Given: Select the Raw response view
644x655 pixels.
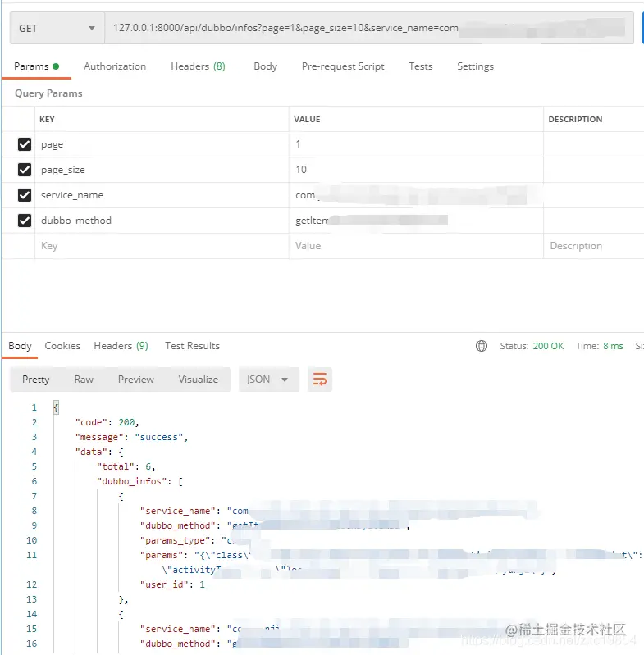Looking at the screenshot, I should tap(84, 380).
